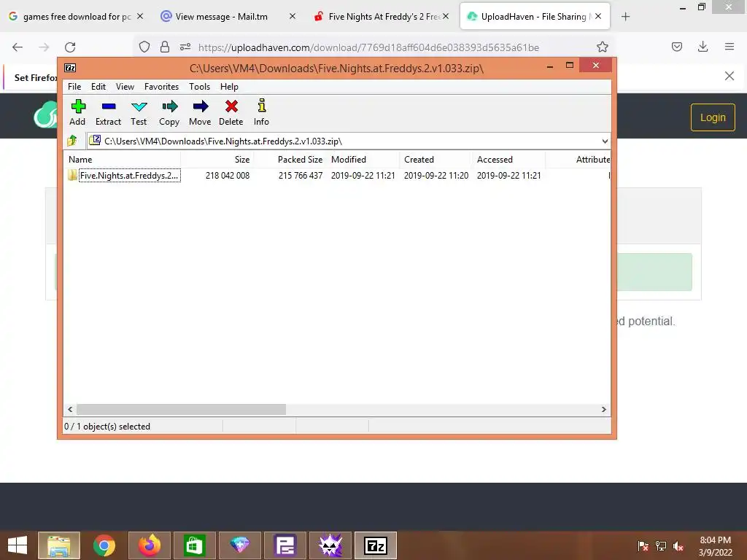Screen dimensions: 747x560
Task: Go up one folder level in 7-Zip
Action: tap(72, 141)
